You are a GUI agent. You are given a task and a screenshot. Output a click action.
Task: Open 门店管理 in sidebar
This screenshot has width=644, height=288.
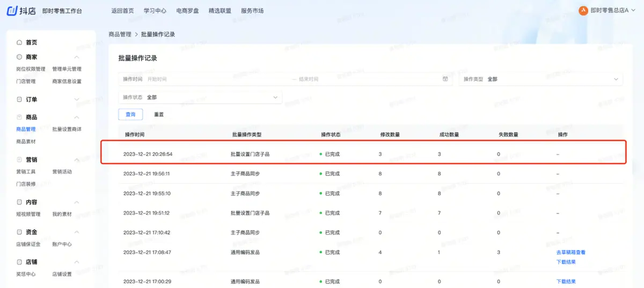[x=26, y=82]
